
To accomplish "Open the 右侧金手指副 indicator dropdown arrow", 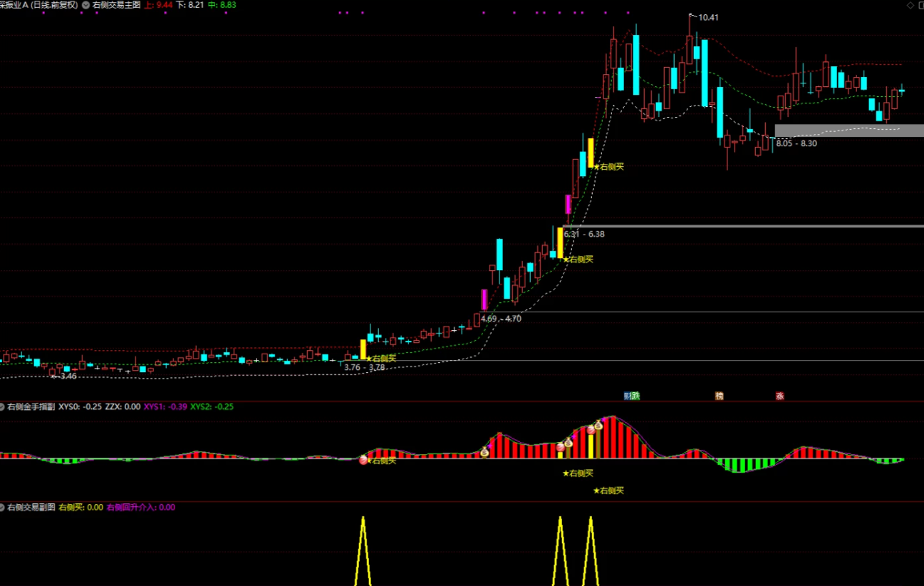I will 4,406.
